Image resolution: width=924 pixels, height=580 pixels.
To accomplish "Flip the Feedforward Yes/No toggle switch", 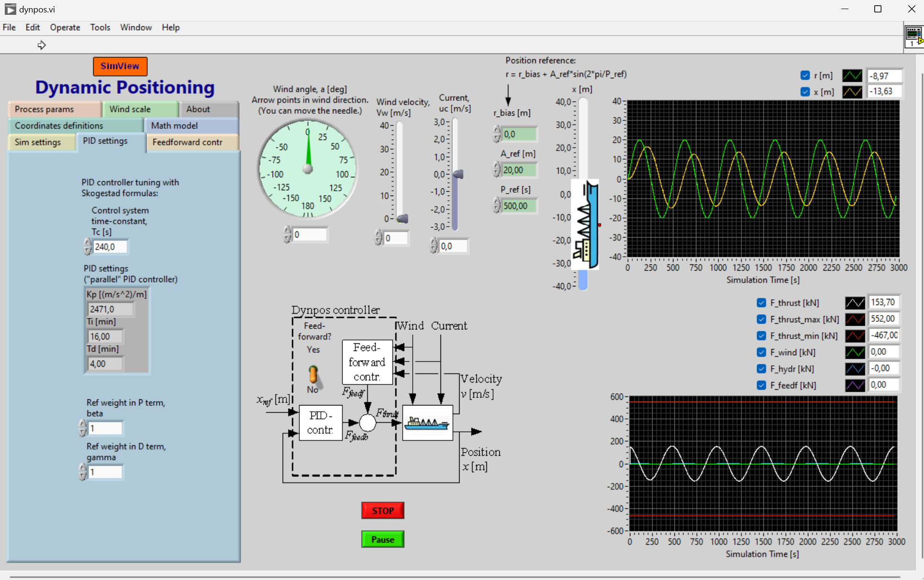I will pos(313,375).
